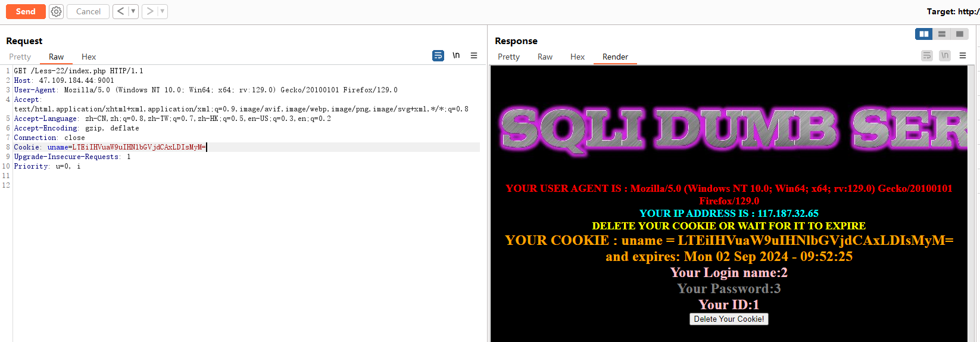The image size is (980, 342).
Task: Click the orange Send button
Action: pos(26,11)
